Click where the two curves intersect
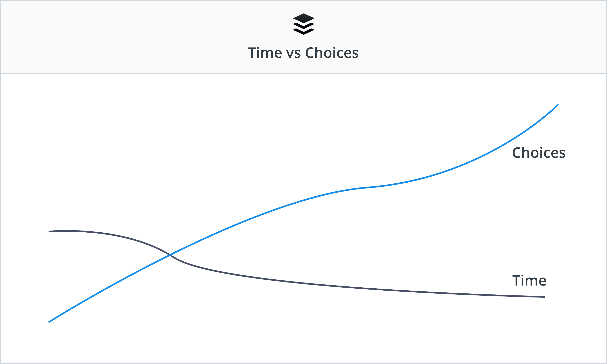Image resolution: width=607 pixels, height=364 pixels. (x=170, y=255)
